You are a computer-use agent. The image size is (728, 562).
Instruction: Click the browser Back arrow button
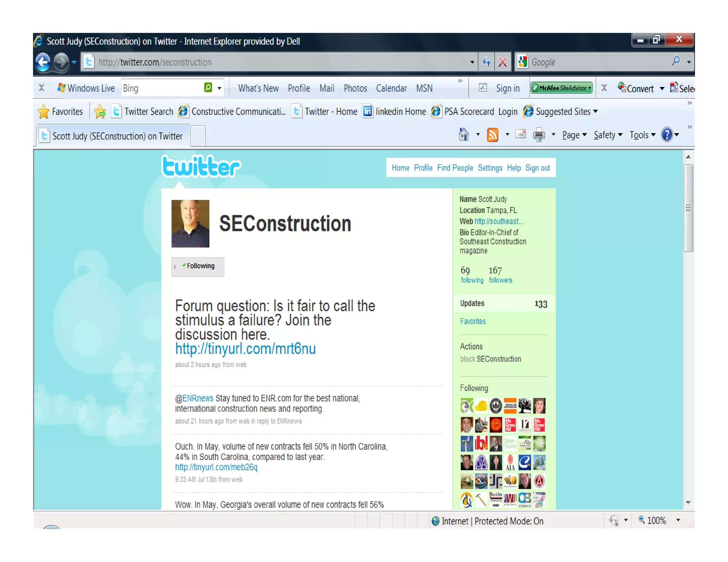43,62
